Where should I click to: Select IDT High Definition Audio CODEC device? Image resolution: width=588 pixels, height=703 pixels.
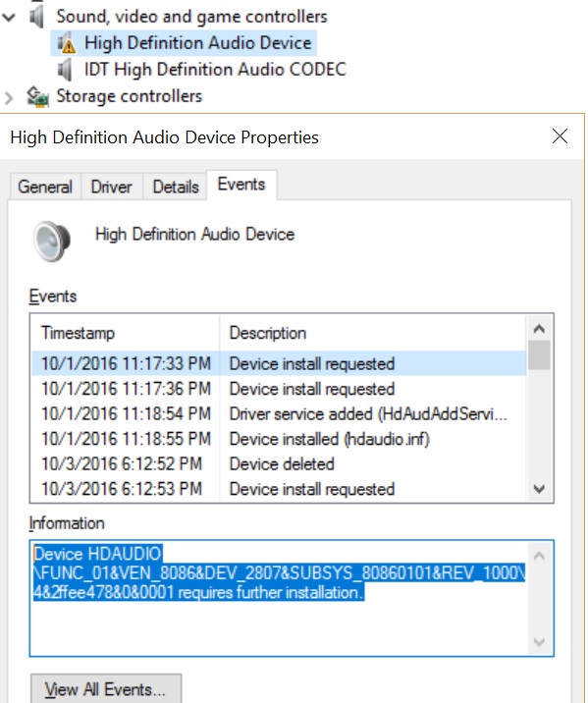215,70
